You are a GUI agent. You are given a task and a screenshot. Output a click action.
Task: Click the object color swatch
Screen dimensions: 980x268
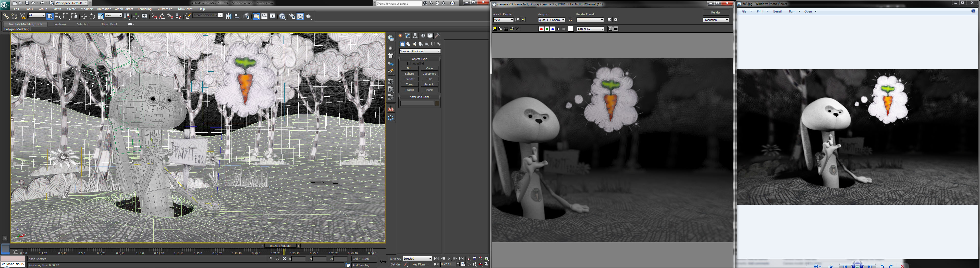(437, 103)
